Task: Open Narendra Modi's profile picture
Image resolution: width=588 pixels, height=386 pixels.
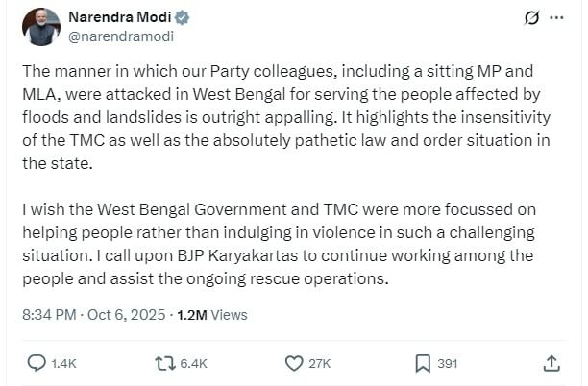Action: (x=41, y=27)
